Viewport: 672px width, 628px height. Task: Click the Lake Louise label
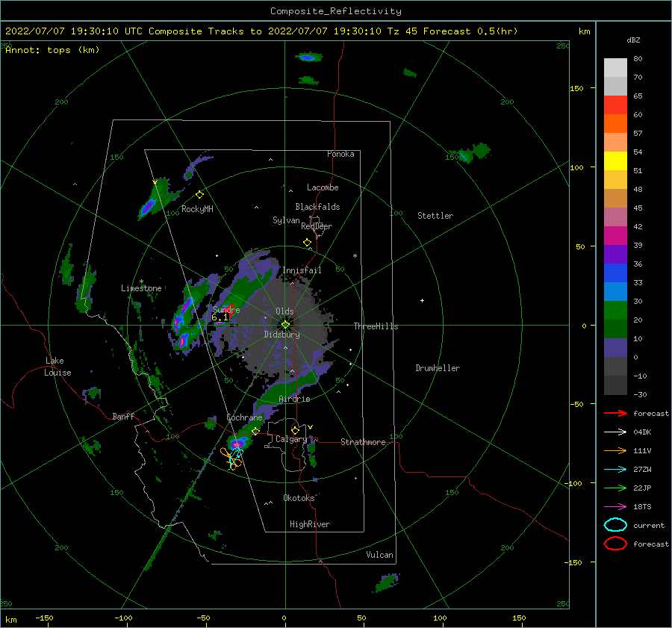coord(57,367)
